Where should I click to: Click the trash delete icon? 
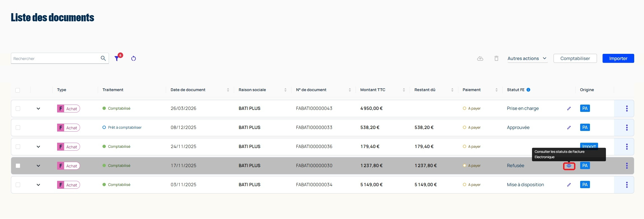pyautogui.click(x=496, y=58)
